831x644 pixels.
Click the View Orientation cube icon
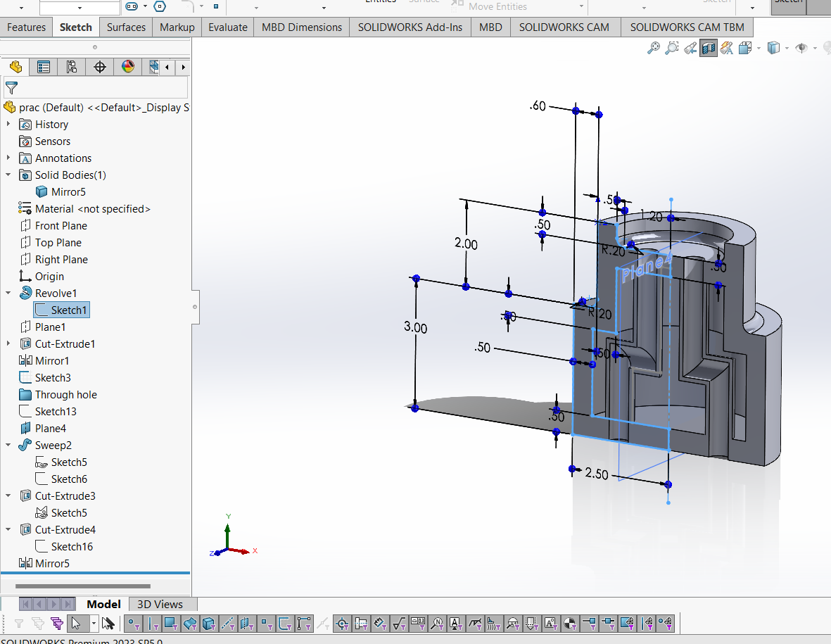click(745, 49)
